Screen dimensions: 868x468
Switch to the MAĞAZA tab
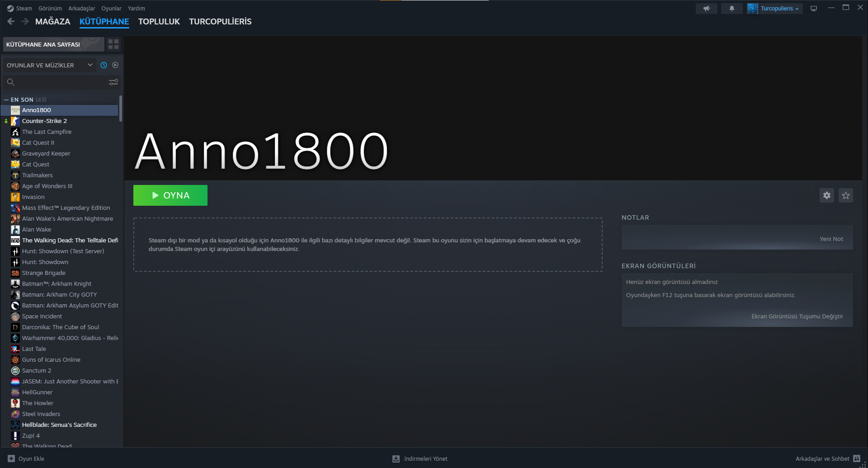coord(53,21)
